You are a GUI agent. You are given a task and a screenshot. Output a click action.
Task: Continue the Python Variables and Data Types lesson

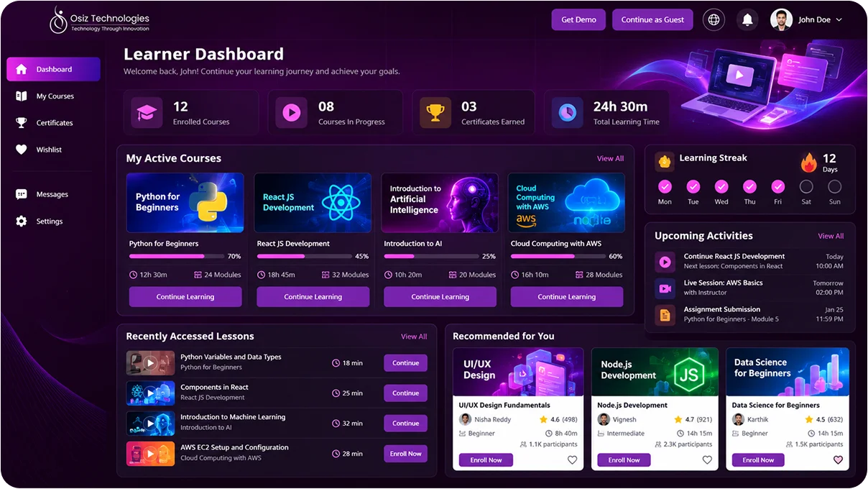[x=405, y=363]
